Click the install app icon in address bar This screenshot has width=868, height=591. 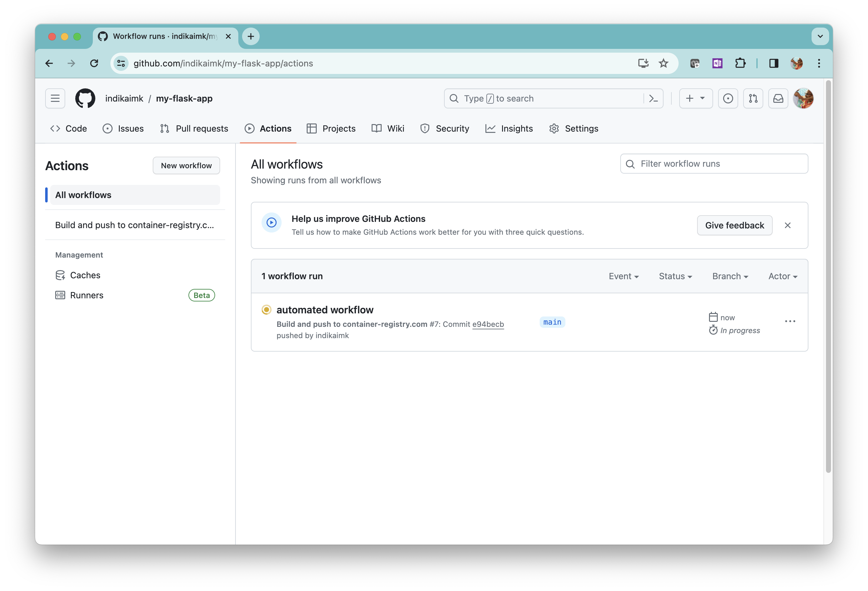(643, 64)
